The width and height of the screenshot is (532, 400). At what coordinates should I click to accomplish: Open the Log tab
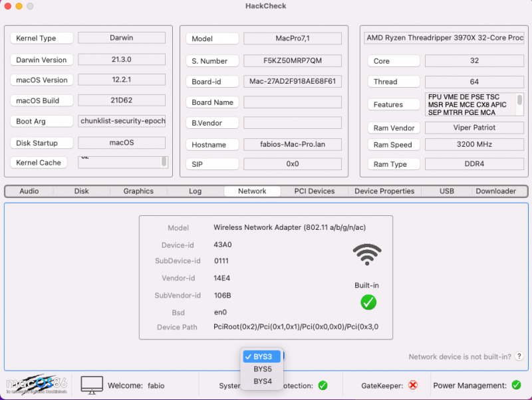point(195,191)
